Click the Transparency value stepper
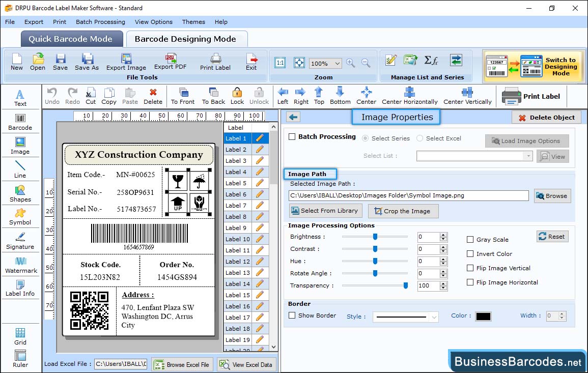 click(443, 285)
